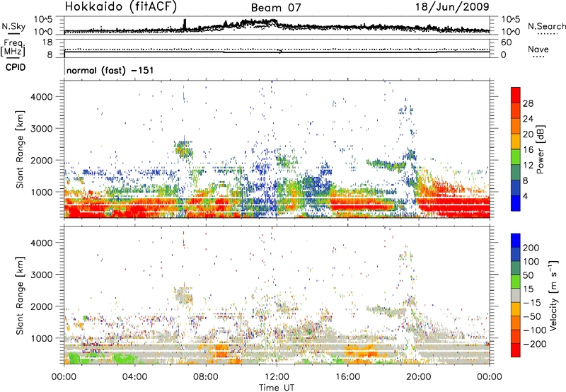This screenshot has height=392, width=566.
Task: Click the Nave legend label
Action: 538,49
